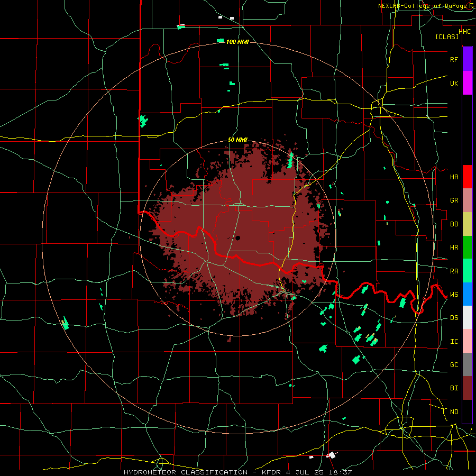Select the BD yellow legend block
This screenshot has width=476, height=476.
click(x=467, y=224)
